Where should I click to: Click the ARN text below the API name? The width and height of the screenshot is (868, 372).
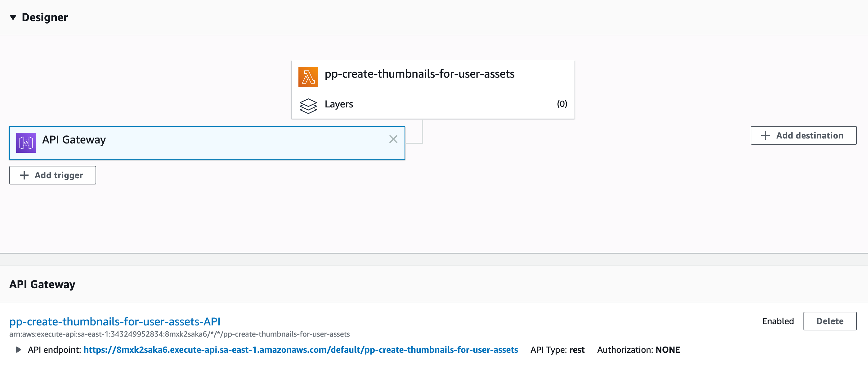pos(180,334)
